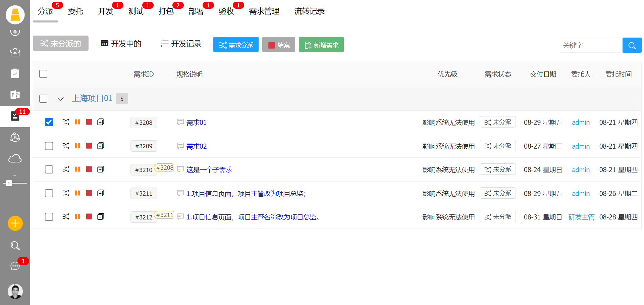Uncheck the checkbox for requirement #3208
The width and height of the screenshot is (644, 305).
point(49,122)
